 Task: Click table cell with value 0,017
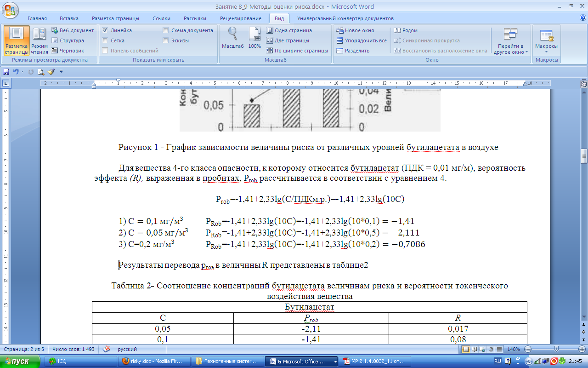(x=458, y=329)
